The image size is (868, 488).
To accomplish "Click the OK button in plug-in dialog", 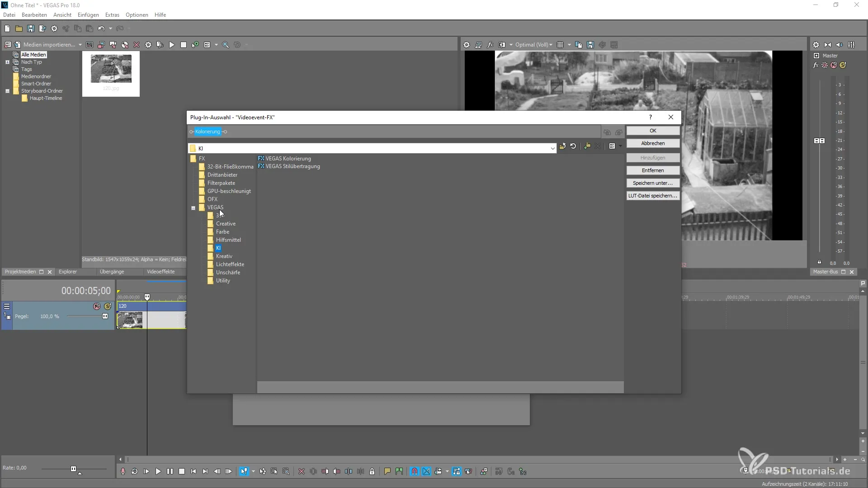I will (652, 131).
